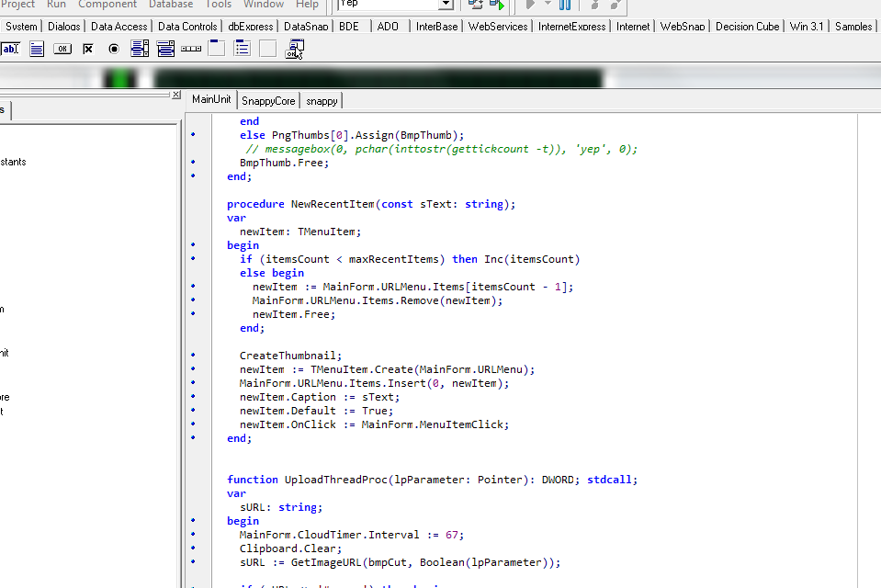Open the Win 3.1 palette tab
The height and width of the screenshot is (588, 881).
(807, 27)
